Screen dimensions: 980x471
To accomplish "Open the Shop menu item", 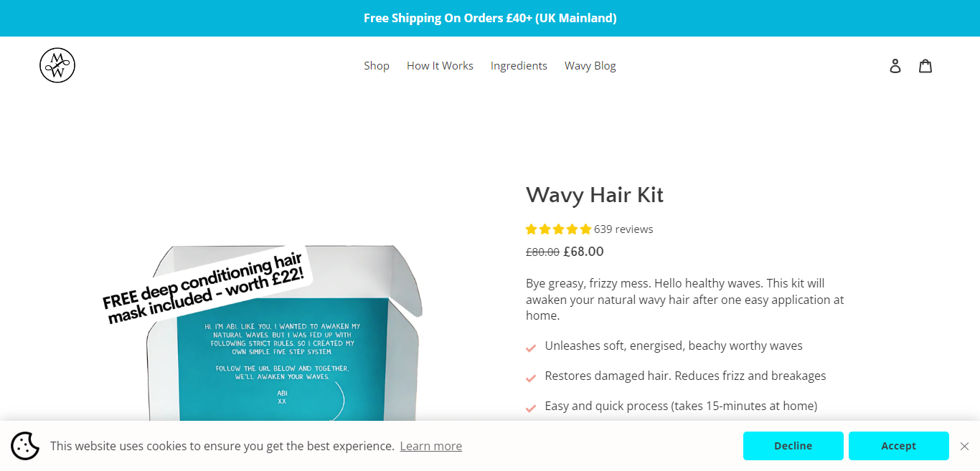I will point(377,66).
